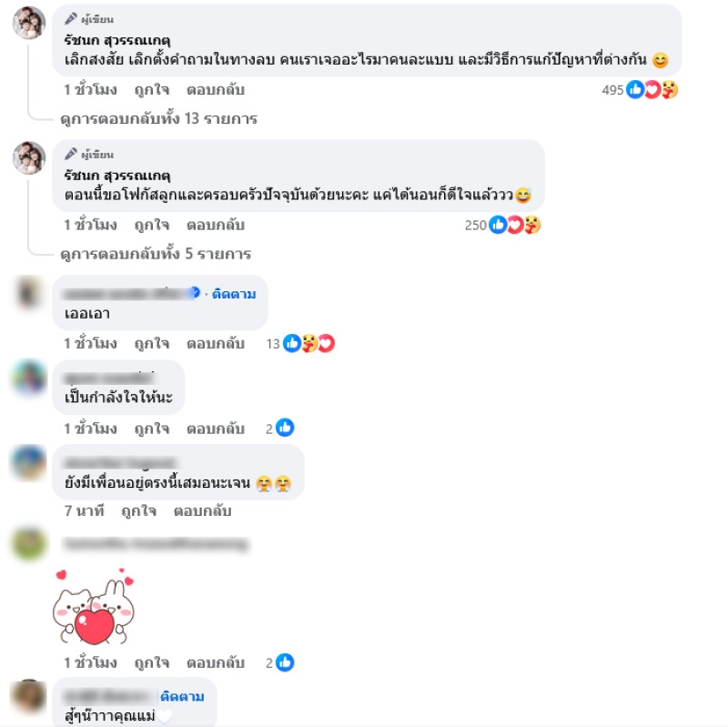Open reactions on the 495-reaction comment

640,89
